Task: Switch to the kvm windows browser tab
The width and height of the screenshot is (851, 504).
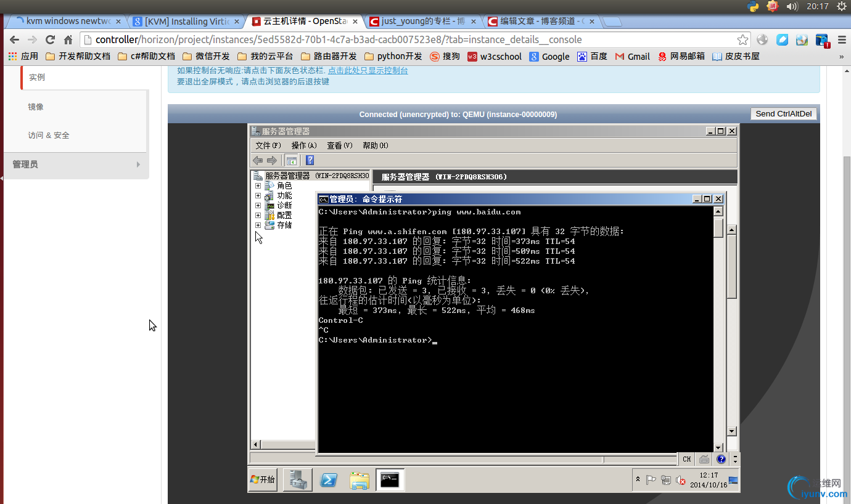Action: tap(67, 21)
